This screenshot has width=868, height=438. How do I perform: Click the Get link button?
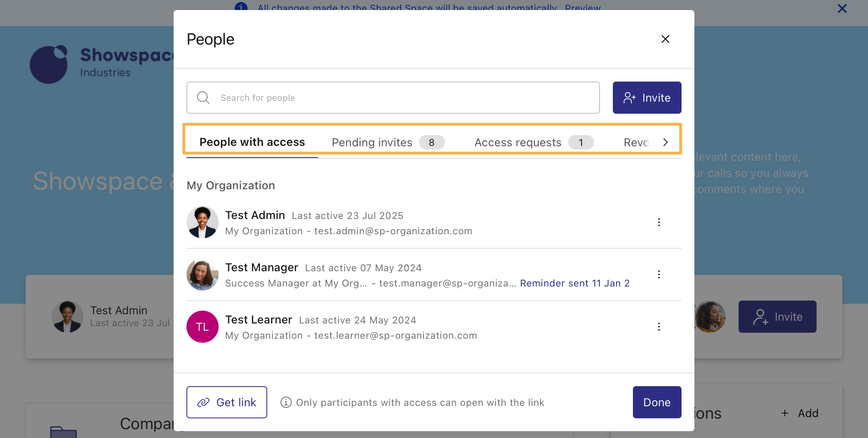(x=227, y=402)
